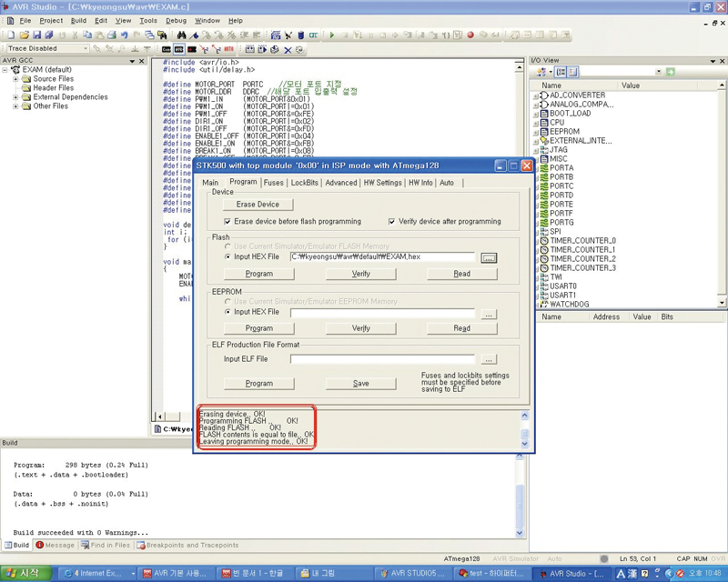728x582 pixels.
Task: Click the I/O View filter settings icon
Action: 541,72
